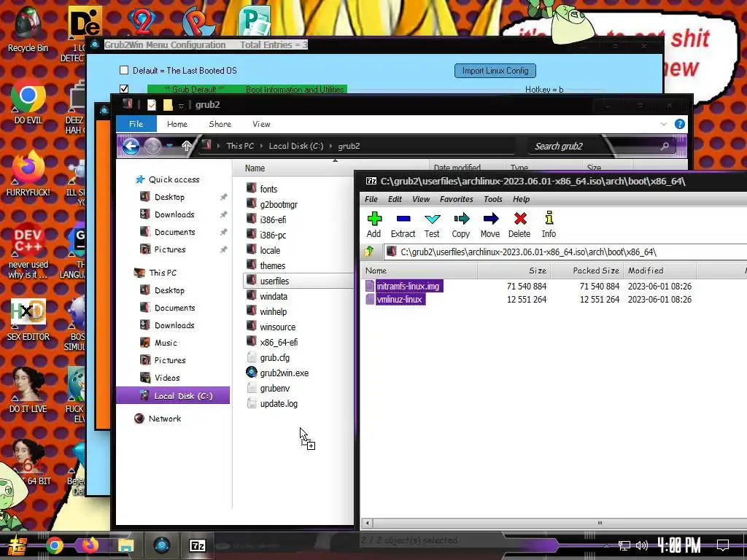
Task: Go up one folder in 7-Zip
Action: pos(368,252)
